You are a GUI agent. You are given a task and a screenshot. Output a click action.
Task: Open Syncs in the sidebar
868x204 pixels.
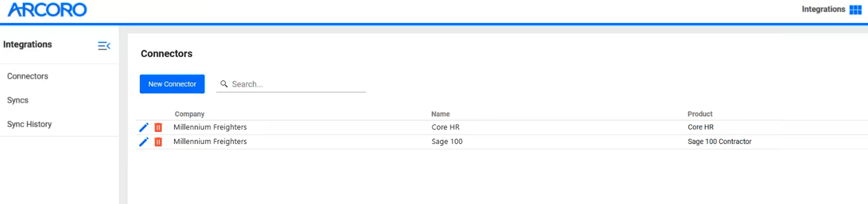point(18,100)
